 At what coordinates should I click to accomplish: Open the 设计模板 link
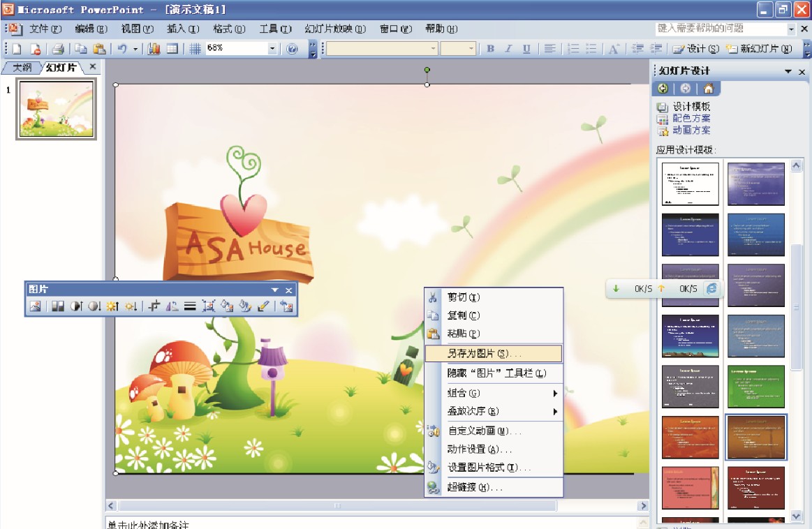[691, 107]
